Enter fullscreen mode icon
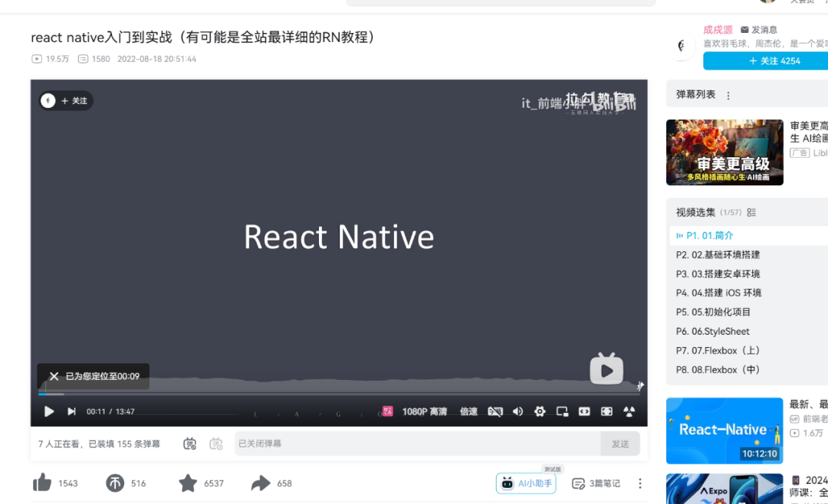Viewport: 828px width, 504px height. 629,411
